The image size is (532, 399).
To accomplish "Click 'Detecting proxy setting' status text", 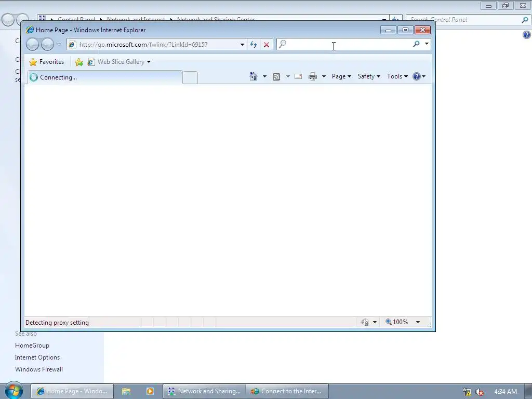I will 57,323.
